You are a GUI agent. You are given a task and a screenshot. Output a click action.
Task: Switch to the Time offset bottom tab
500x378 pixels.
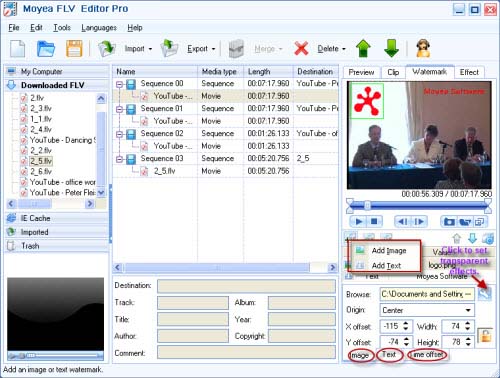[x=428, y=355]
